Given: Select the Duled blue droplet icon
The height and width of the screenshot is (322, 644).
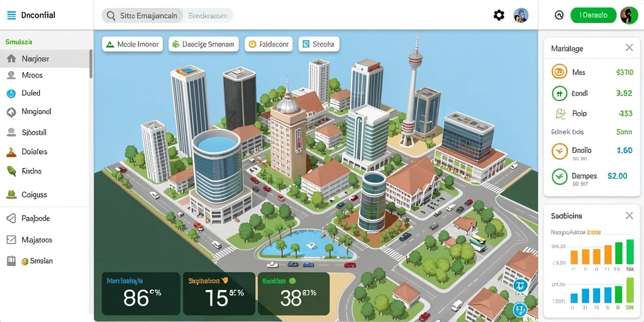Looking at the screenshot, I should click(11, 93).
